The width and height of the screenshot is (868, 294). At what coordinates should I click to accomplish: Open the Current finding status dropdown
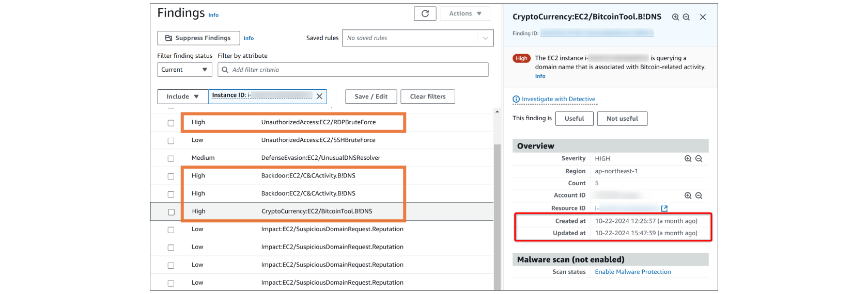click(184, 70)
